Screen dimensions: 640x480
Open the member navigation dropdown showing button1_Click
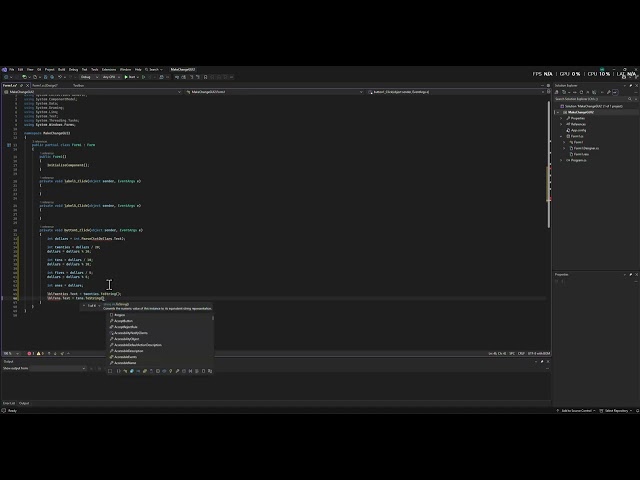coord(456,92)
